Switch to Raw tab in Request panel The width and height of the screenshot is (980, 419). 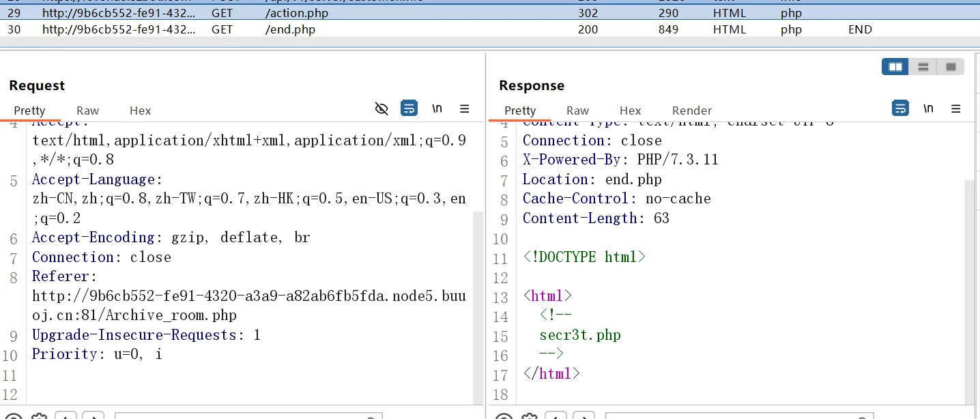tap(87, 111)
